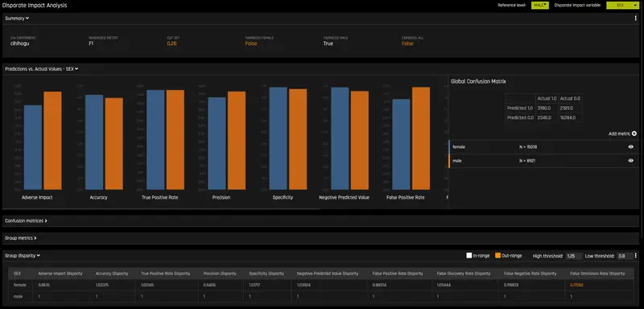Click the Adverse Impact Disparity column header
This screenshot has height=309, width=644.
pos(60,274)
